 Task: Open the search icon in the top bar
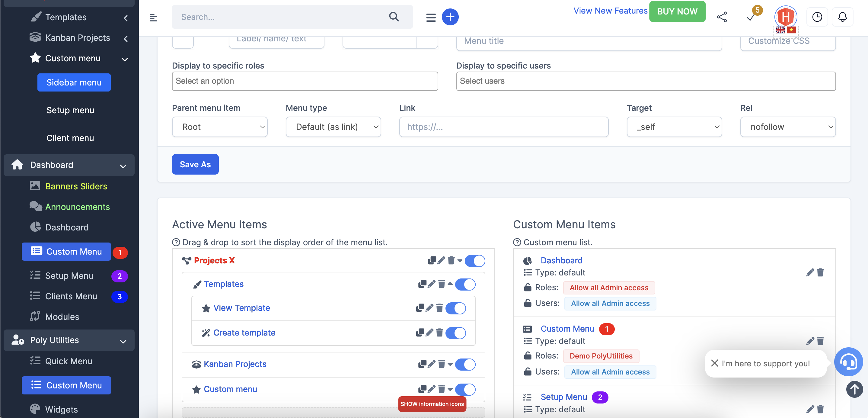click(x=394, y=17)
